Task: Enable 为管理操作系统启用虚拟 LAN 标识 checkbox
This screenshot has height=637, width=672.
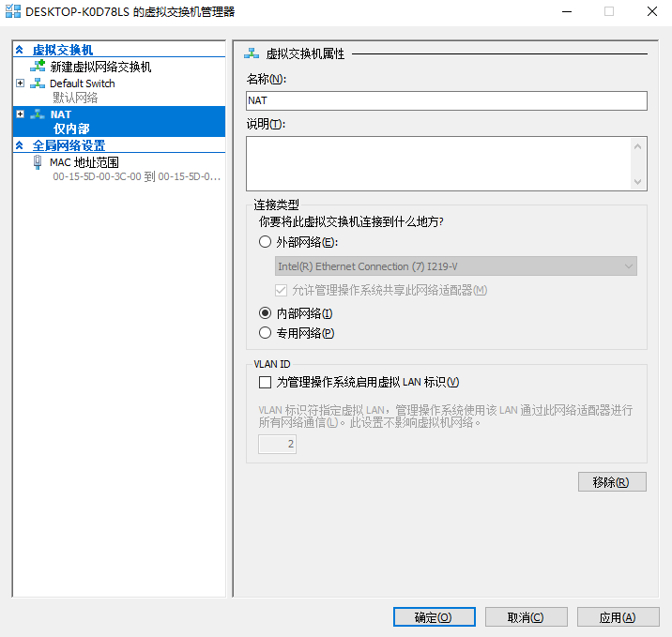Action: [265, 382]
